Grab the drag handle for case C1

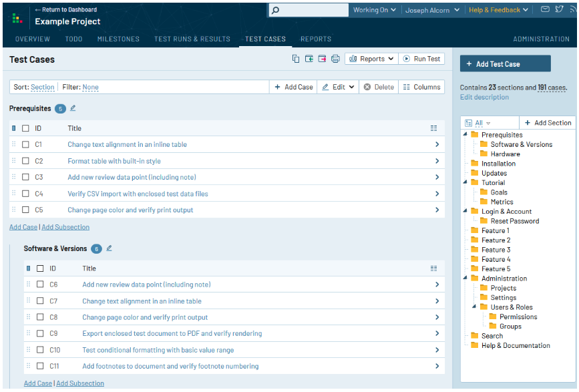[x=13, y=144]
